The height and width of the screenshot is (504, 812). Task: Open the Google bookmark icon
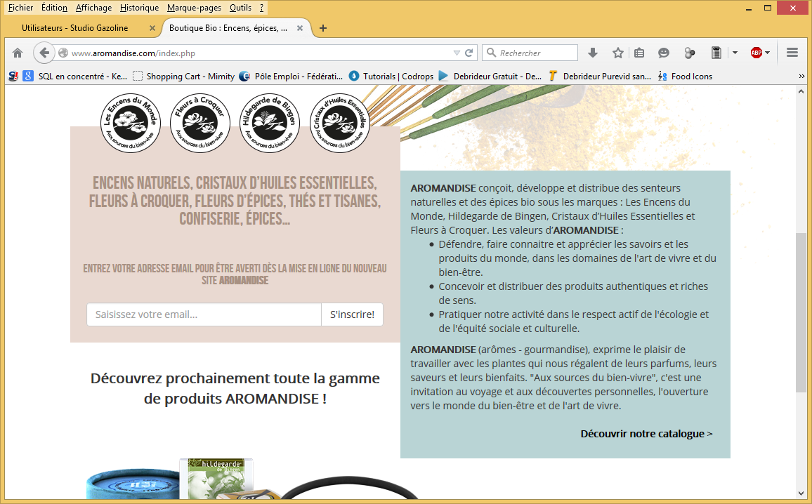pyautogui.click(x=28, y=76)
